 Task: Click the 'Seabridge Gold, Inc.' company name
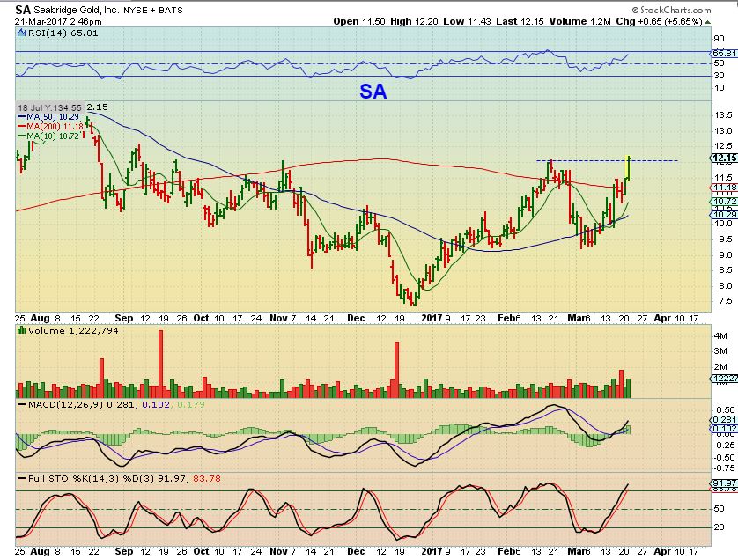point(76,10)
